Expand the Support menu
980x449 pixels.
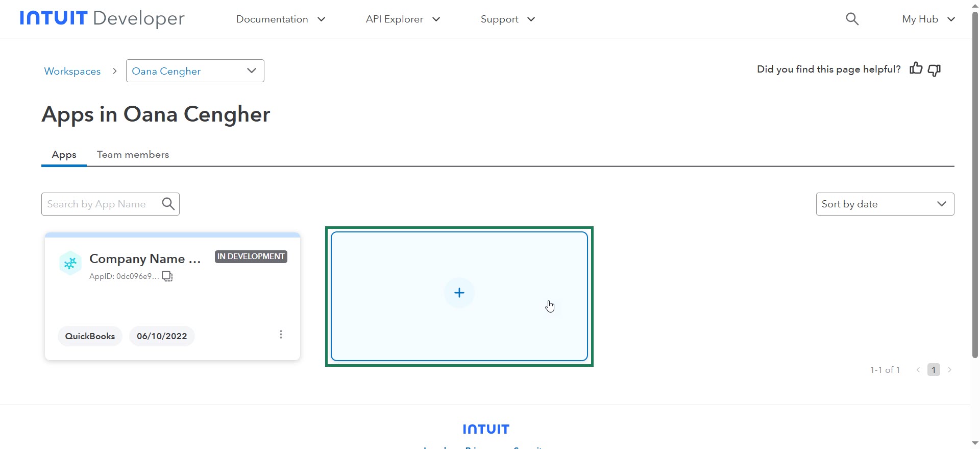click(x=507, y=19)
